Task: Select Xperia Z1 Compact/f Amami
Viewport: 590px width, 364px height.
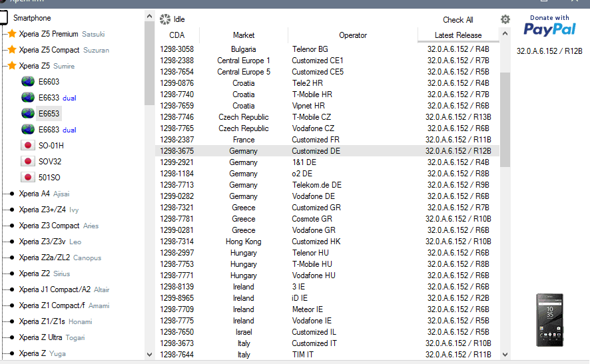Action: [x=65, y=305]
